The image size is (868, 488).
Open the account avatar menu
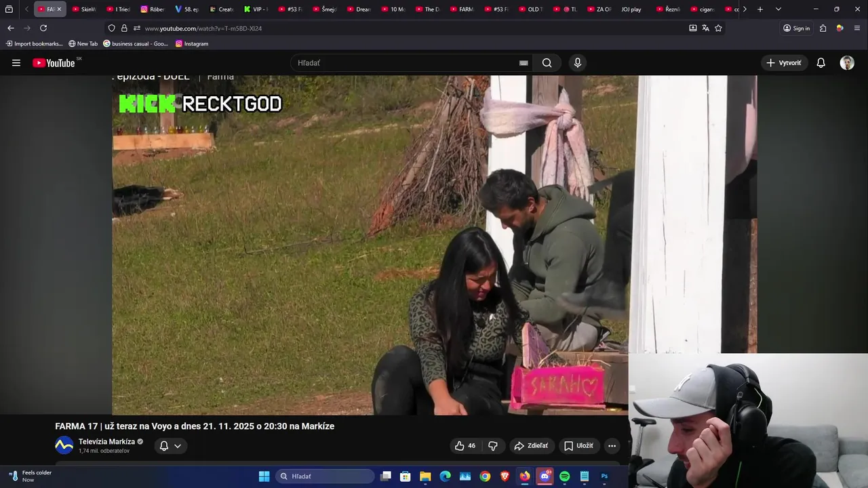pyautogui.click(x=847, y=63)
